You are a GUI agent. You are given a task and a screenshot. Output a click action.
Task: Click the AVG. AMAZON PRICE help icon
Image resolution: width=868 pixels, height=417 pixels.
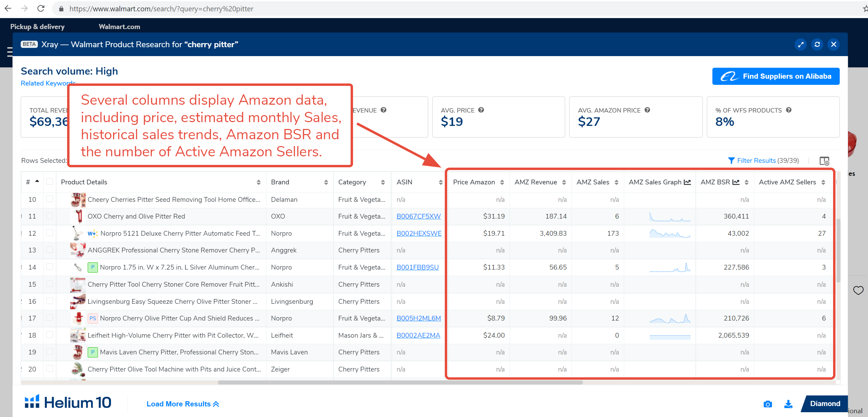647,110
